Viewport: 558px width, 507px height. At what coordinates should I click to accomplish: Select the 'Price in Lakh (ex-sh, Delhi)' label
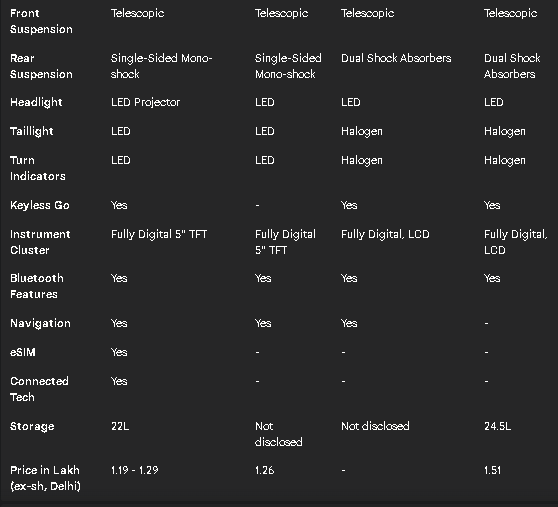coord(45,478)
